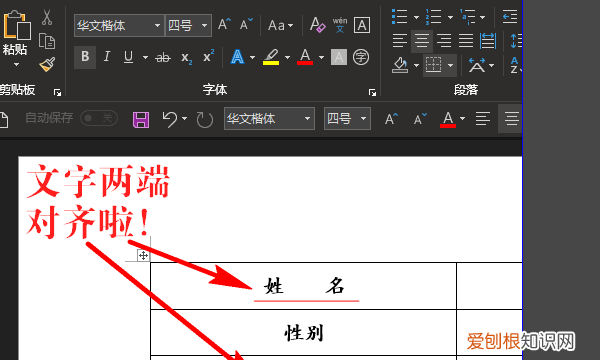Sort with the A-Z icon
The height and width of the screenshot is (360, 600).
[516, 65]
